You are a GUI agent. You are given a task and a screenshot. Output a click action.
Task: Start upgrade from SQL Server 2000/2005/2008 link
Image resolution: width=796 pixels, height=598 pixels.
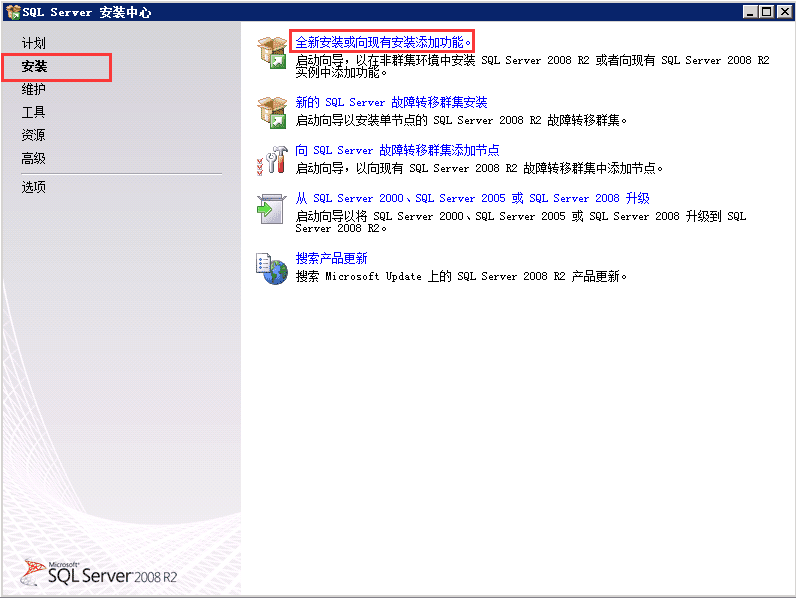pyautogui.click(x=473, y=198)
